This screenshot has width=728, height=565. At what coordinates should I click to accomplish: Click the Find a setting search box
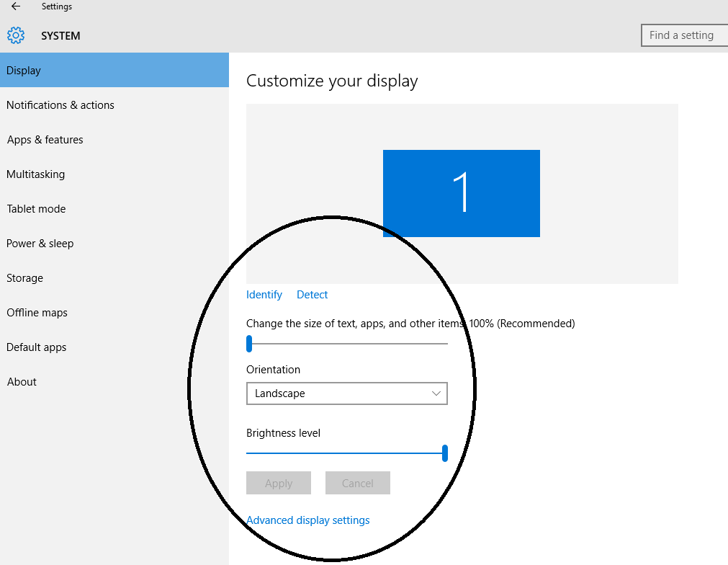pos(684,35)
